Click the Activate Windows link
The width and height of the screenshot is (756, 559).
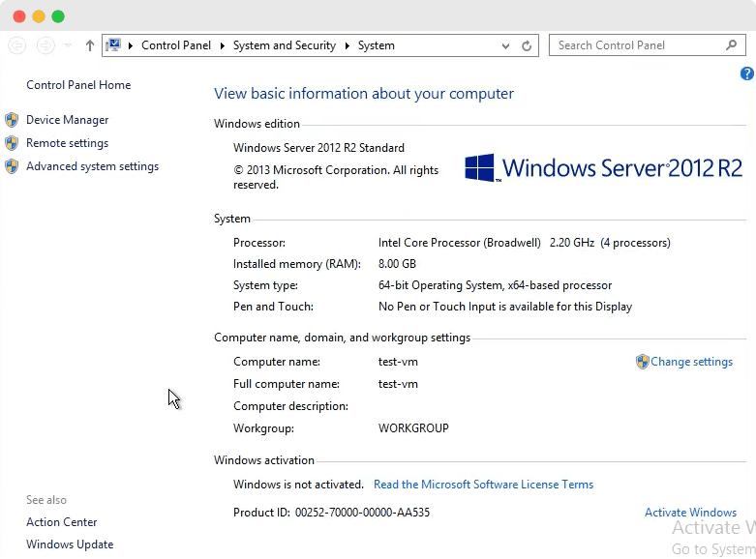tap(690, 513)
